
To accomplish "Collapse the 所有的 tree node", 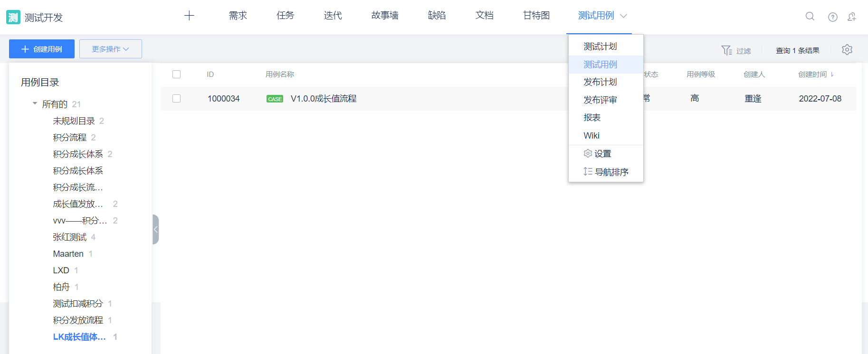I will pos(35,104).
